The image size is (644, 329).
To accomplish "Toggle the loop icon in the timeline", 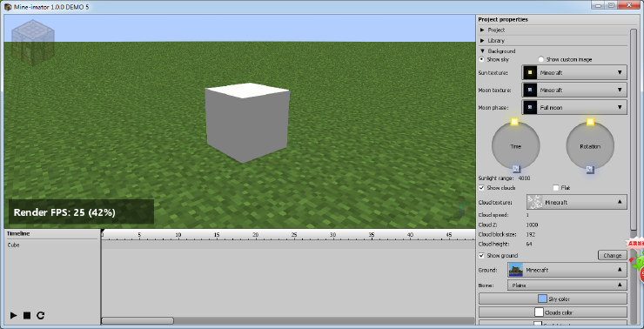I will point(40,315).
